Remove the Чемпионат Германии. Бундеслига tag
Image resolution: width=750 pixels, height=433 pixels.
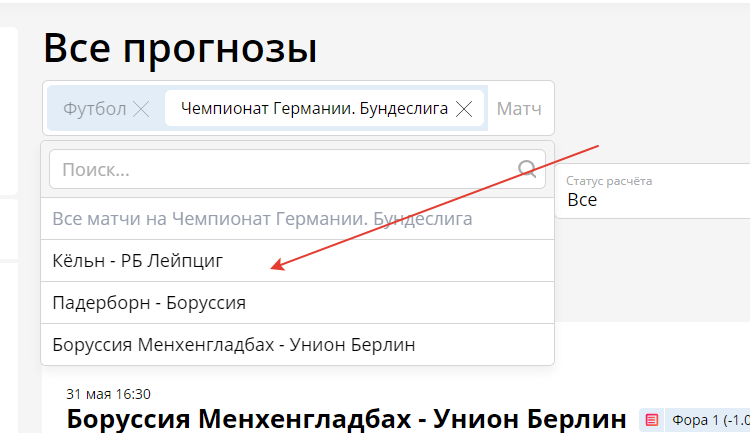[464, 109]
